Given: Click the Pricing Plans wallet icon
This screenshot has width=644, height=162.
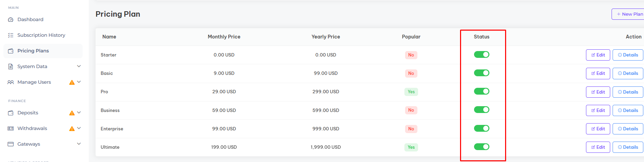Looking at the screenshot, I should tap(11, 51).
